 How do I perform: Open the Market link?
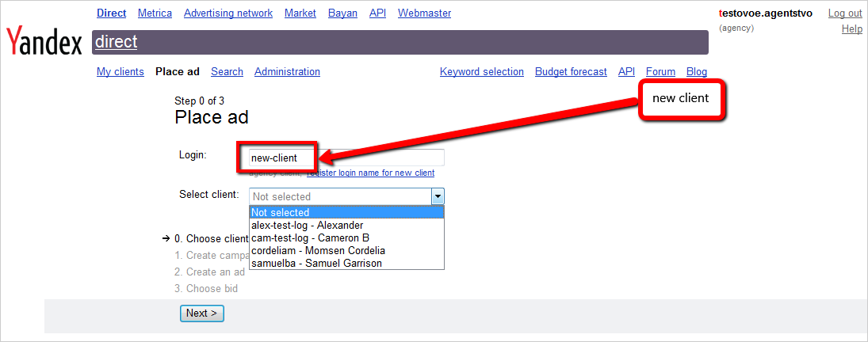[300, 13]
